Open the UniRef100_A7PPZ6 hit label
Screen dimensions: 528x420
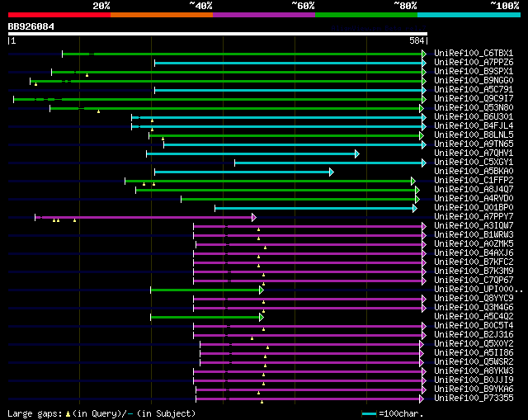[474, 63]
